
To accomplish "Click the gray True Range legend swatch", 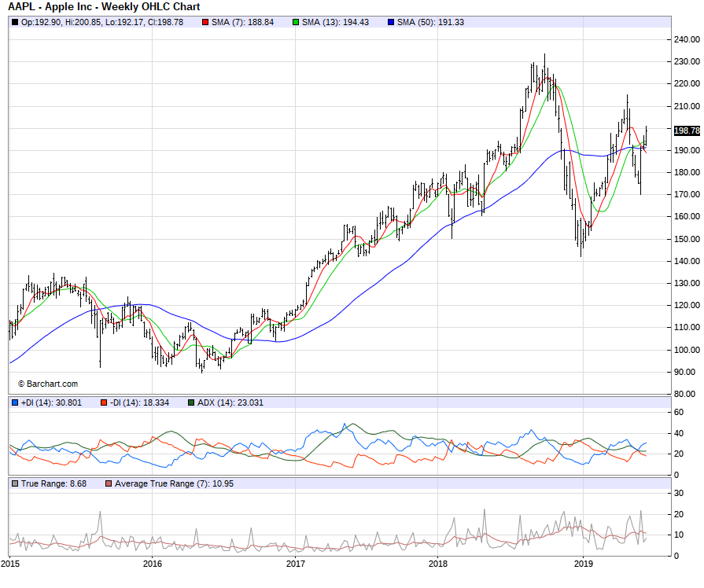I will 15,483.
